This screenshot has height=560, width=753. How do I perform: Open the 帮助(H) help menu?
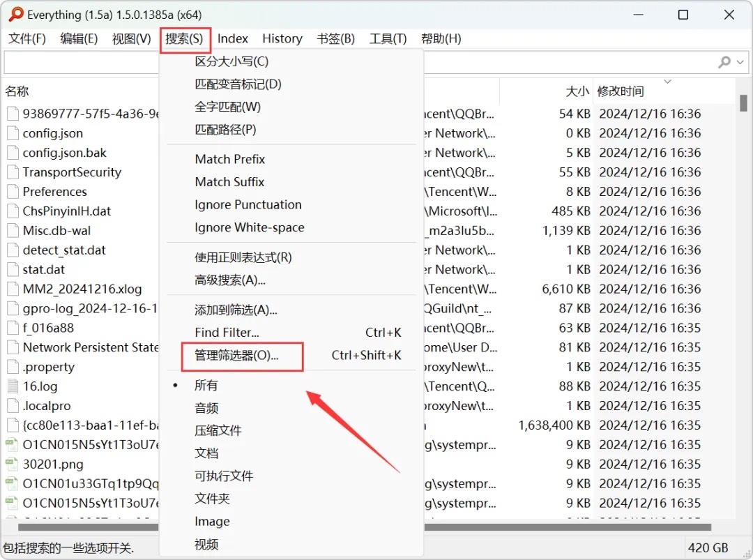pyautogui.click(x=441, y=38)
